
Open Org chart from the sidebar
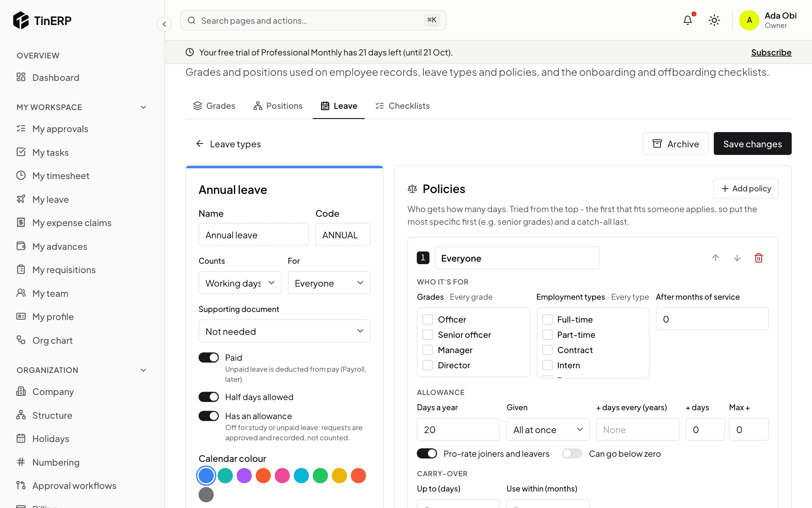click(52, 340)
